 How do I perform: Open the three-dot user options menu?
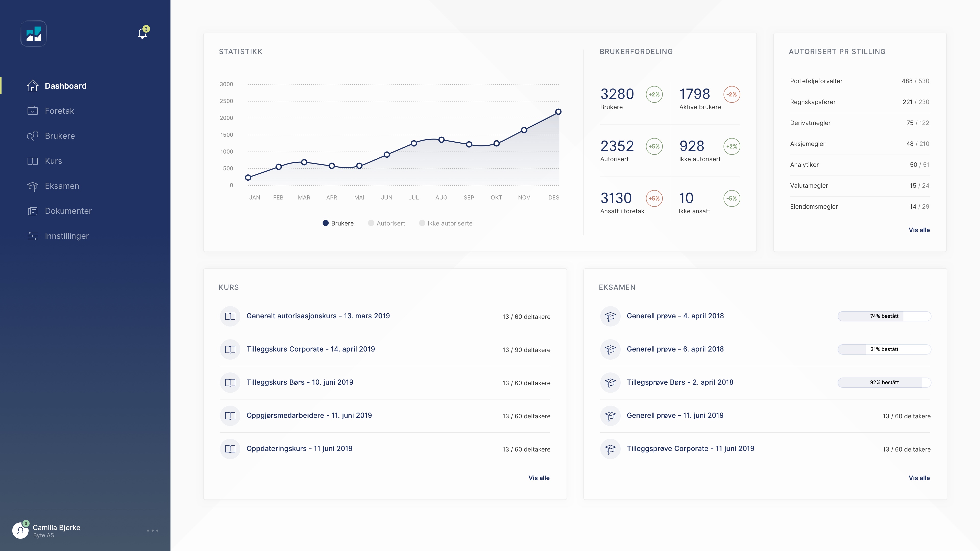tap(153, 531)
